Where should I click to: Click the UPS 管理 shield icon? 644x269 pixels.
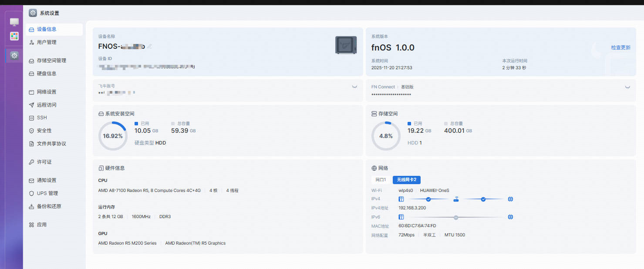31,193
